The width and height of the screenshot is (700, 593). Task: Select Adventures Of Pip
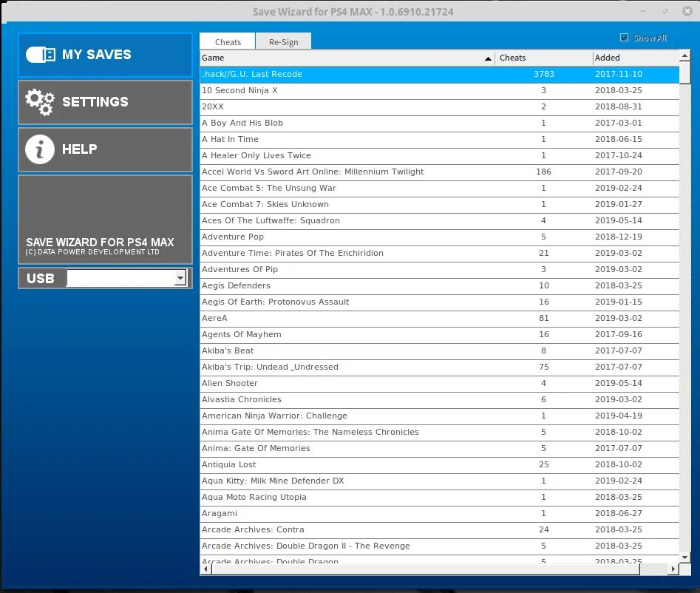click(x=440, y=269)
